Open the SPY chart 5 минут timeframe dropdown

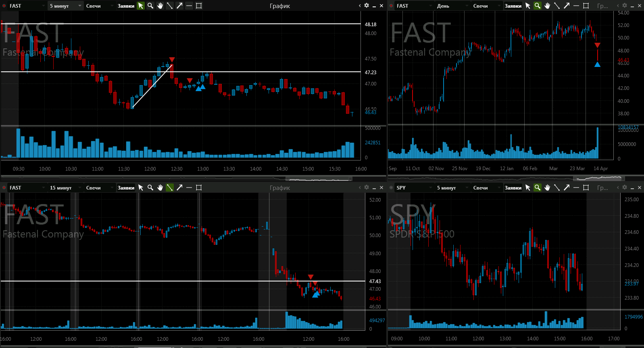[453, 188]
